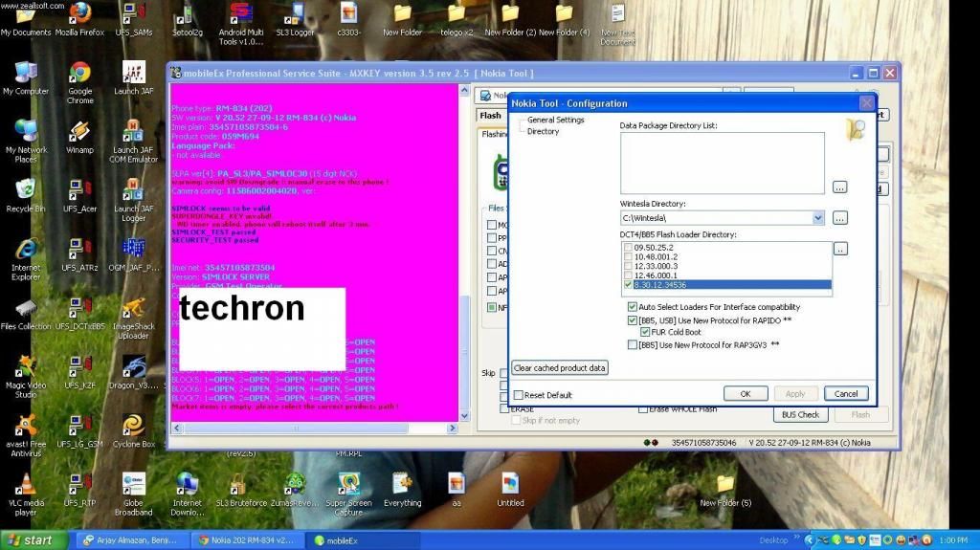Open ImageShack Uploader desktop icon
Screen dimensions: 980x550
tap(134, 308)
